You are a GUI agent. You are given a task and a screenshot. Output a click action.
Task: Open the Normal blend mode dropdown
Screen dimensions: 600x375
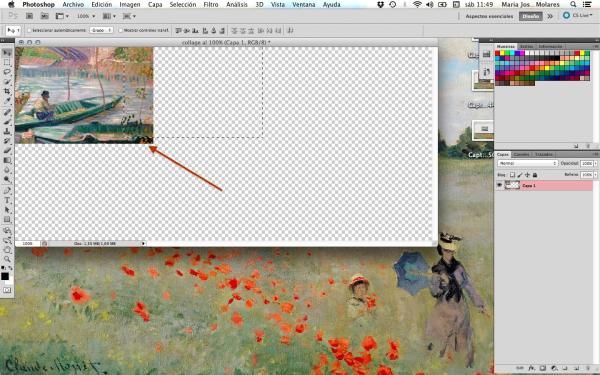pyautogui.click(x=527, y=163)
